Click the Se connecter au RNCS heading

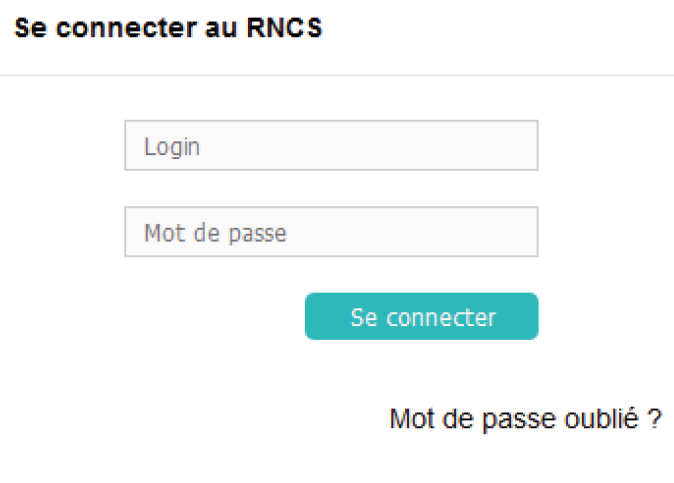click(x=168, y=28)
